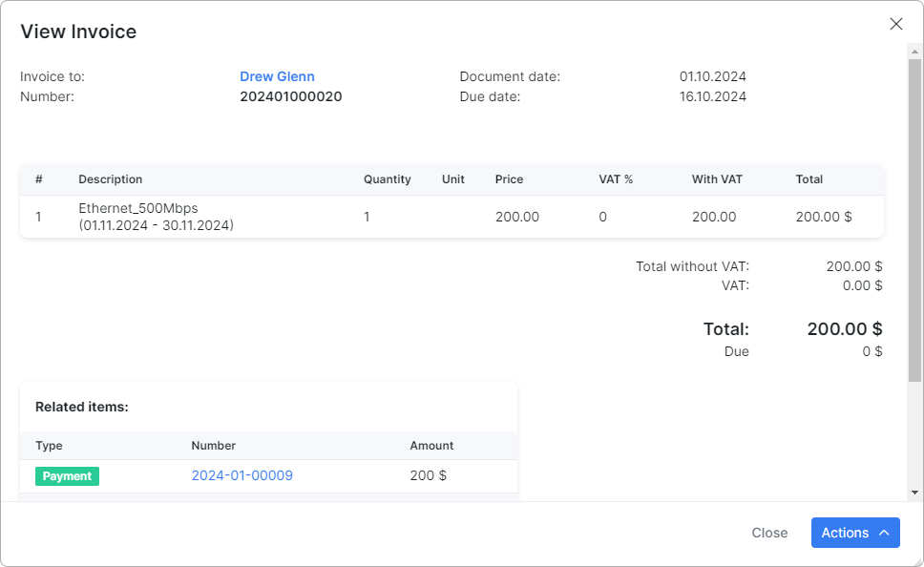
Task: Click the chevron arrow on Actions button
Action: tap(884, 533)
